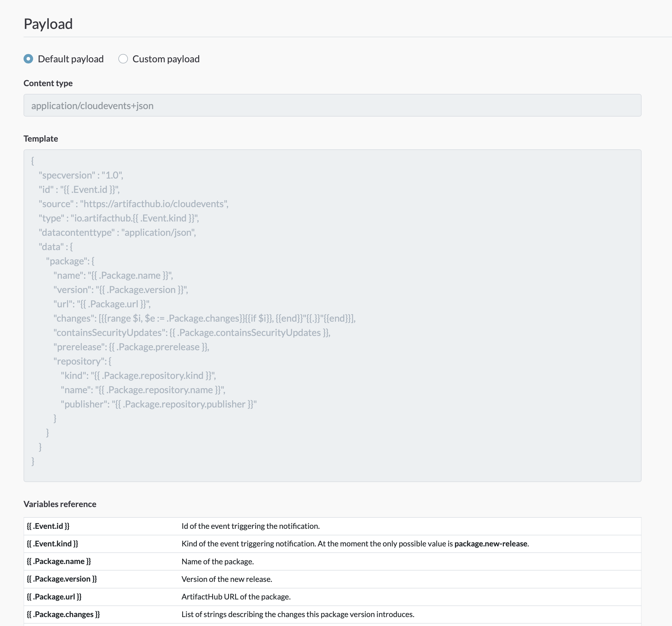Click the application/cloudevents+json content type value

pyautogui.click(x=92, y=105)
